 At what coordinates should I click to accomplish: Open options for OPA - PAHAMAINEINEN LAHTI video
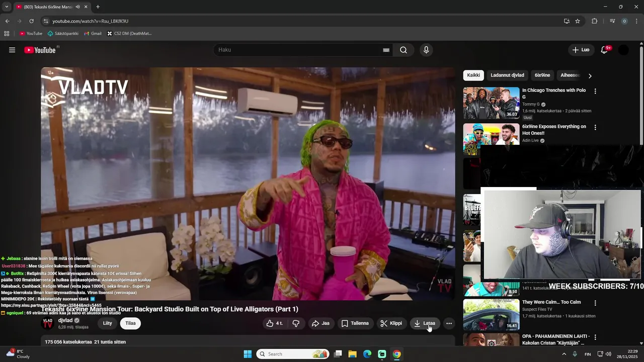(x=595, y=337)
